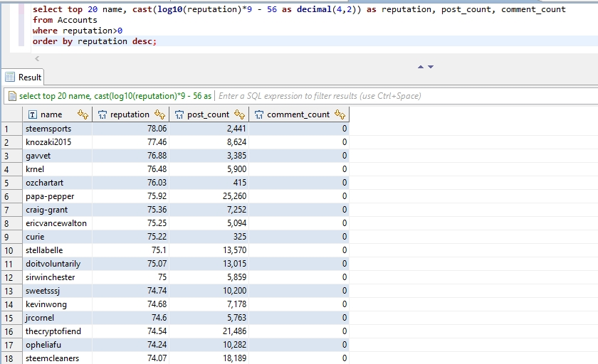This screenshot has height=364, width=598.
Task: Click the SQL query icon in filter bar
Action: [12, 96]
